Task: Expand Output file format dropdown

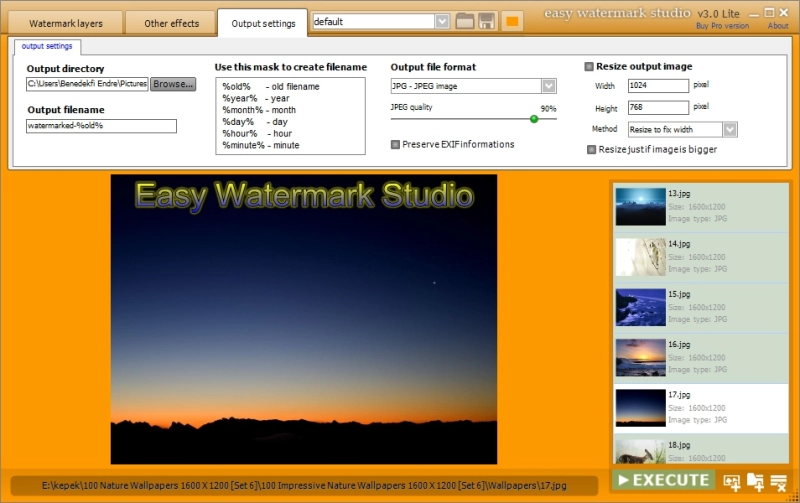Action: (x=548, y=86)
